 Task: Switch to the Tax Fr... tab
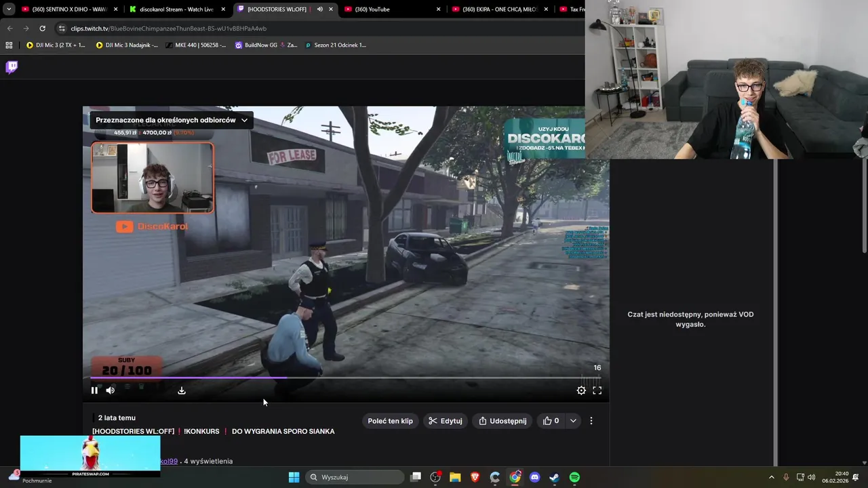[x=571, y=9]
